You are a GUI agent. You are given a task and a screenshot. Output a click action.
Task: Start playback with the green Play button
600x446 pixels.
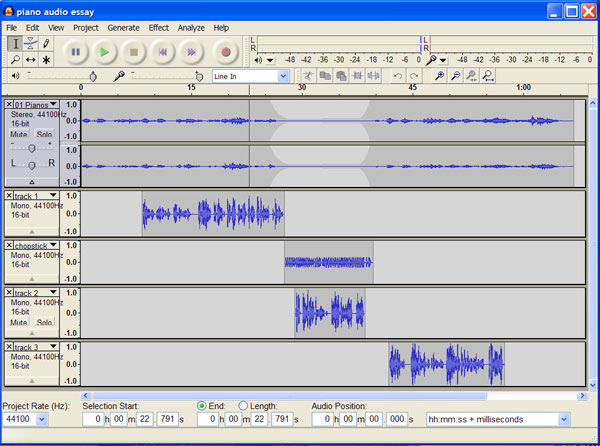[104, 52]
